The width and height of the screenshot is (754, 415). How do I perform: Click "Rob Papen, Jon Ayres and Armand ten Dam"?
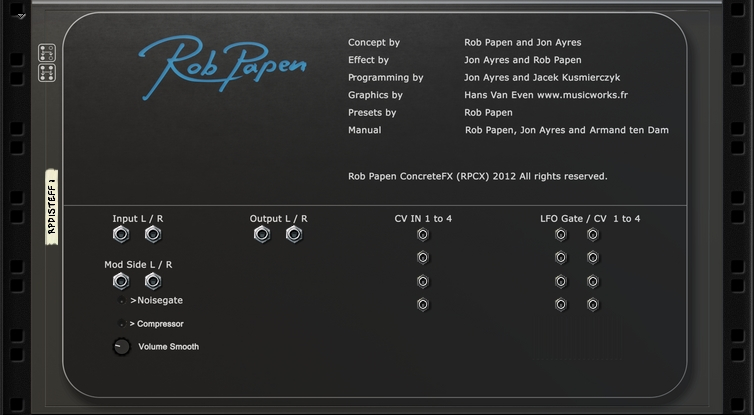pos(566,130)
